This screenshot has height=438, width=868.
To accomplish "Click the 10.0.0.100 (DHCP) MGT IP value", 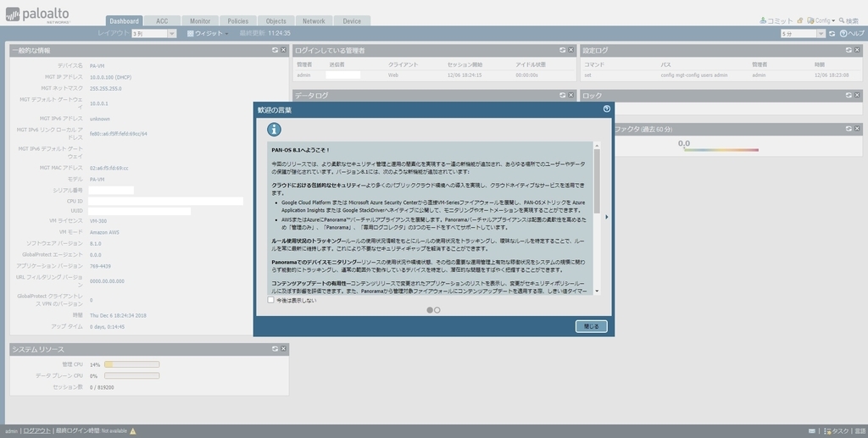I will coord(111,77).
